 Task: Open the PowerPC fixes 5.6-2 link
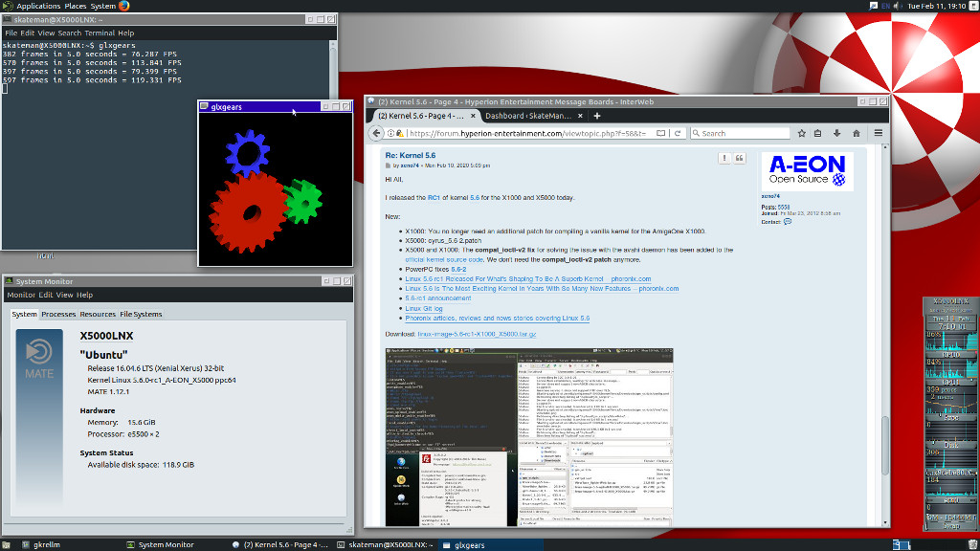point(458,269)
